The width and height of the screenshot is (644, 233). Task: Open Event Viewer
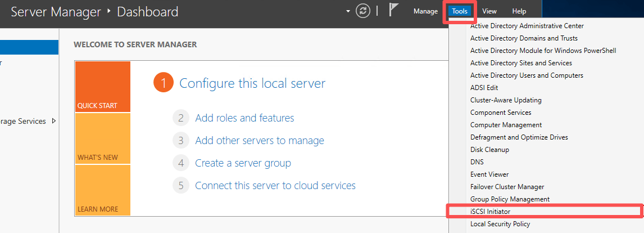[489, 174]
